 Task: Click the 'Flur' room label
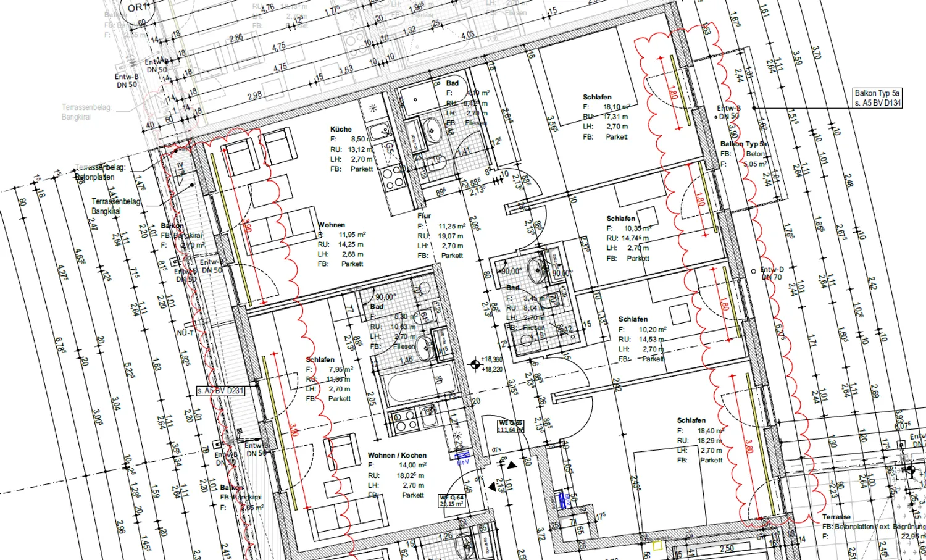[x=424, y=216]
